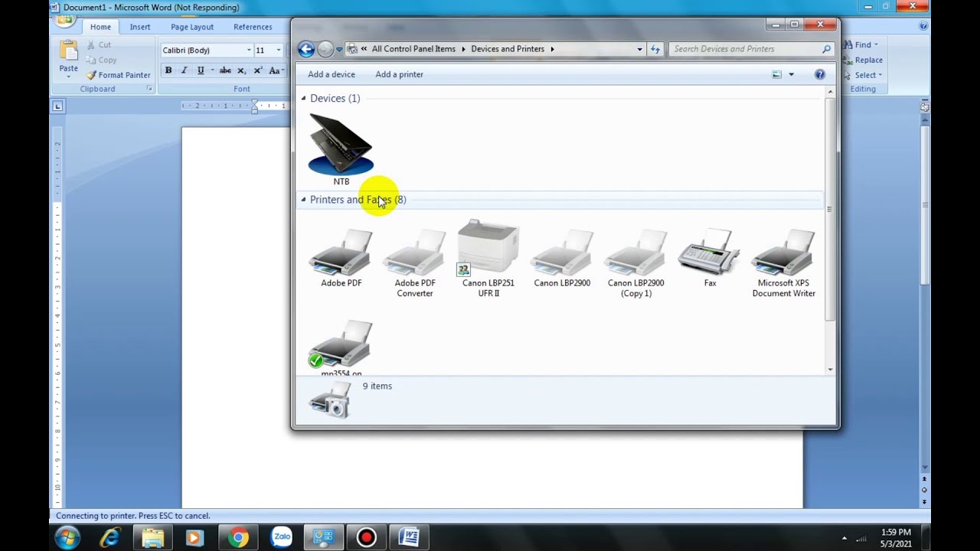
Task: Open the address bar history dropdown
Action: (639, 49)
